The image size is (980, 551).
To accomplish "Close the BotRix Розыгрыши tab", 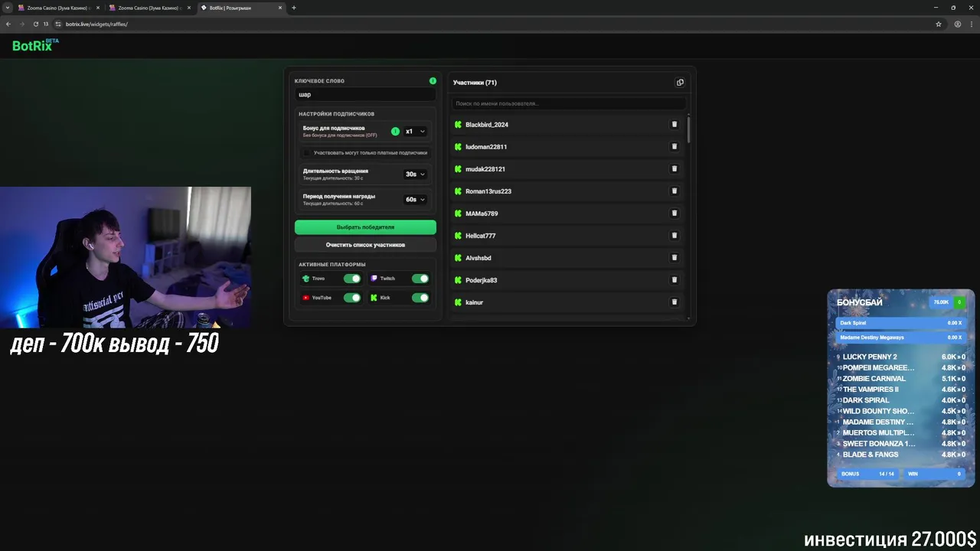I will (x=279, y=8).
